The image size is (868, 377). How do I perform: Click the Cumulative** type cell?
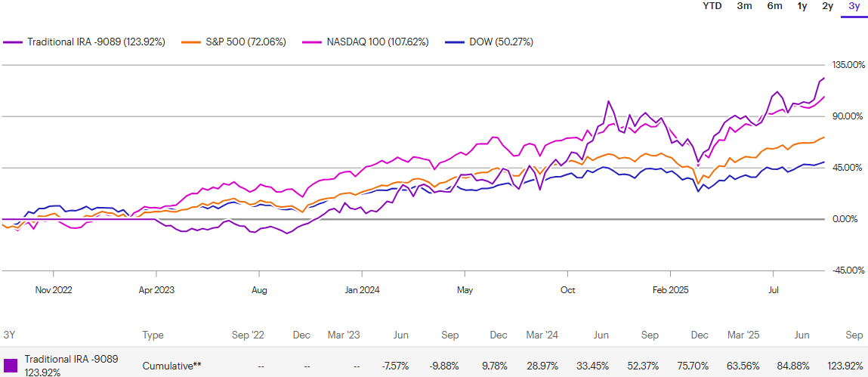click(171, 366)
